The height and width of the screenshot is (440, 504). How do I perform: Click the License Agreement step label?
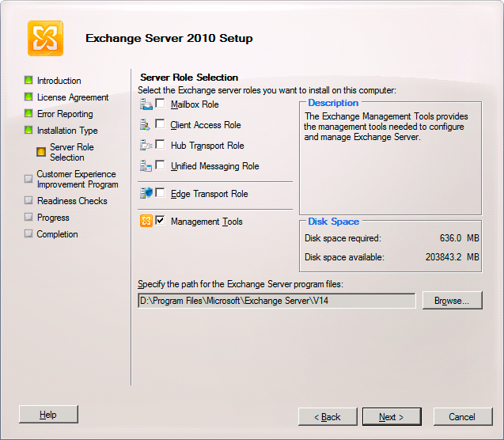coord(73,97)
